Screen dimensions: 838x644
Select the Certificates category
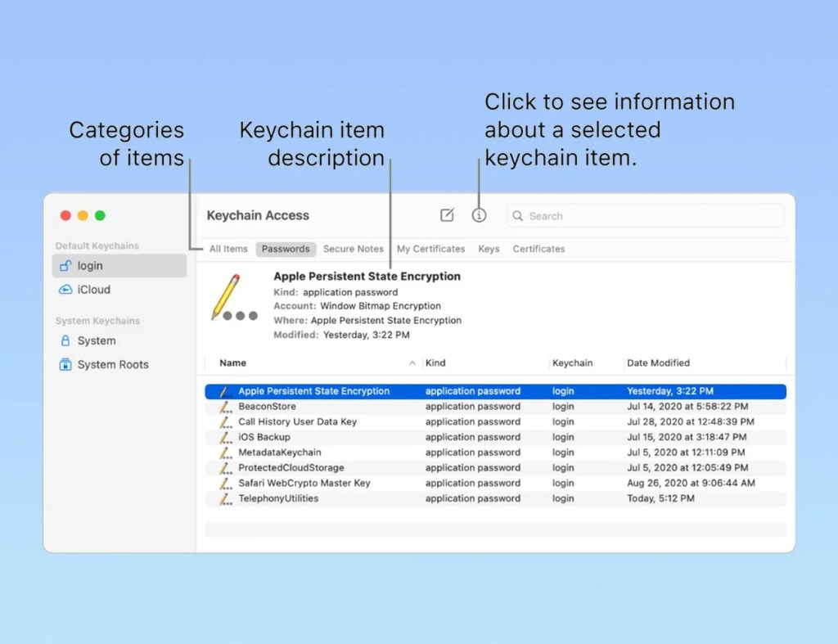pyautogui.click(x=538, y=249)
